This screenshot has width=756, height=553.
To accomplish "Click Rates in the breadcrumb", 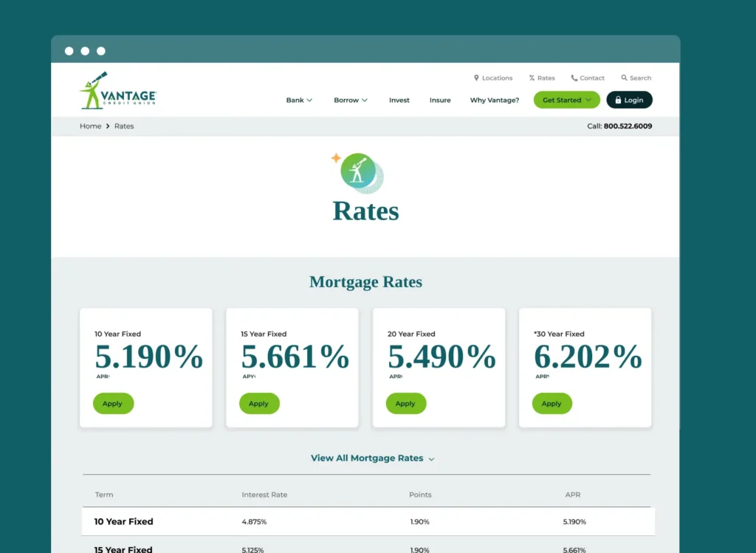I will 124,126.
